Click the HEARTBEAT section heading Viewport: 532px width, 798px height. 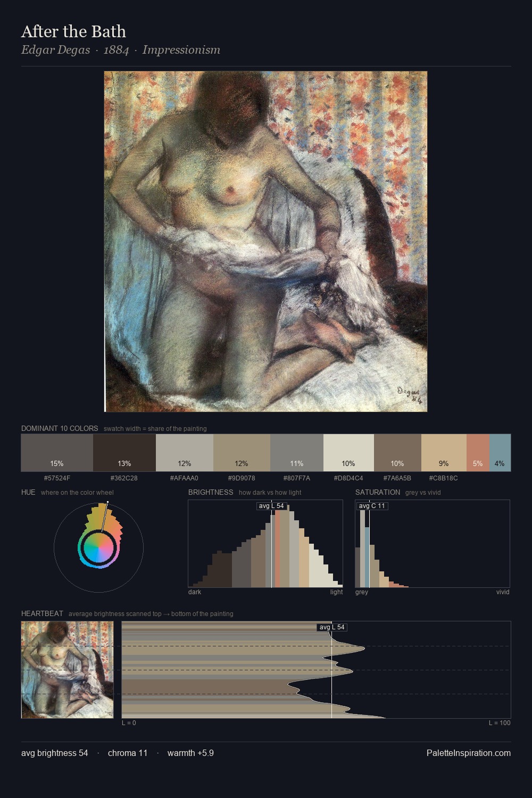[x=42, y=613]
